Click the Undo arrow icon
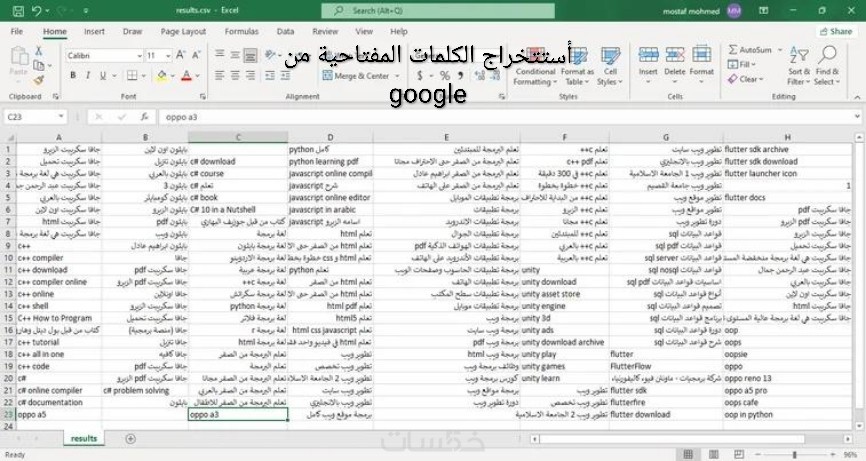Viewport: 866px width, 461px height. 36,10
